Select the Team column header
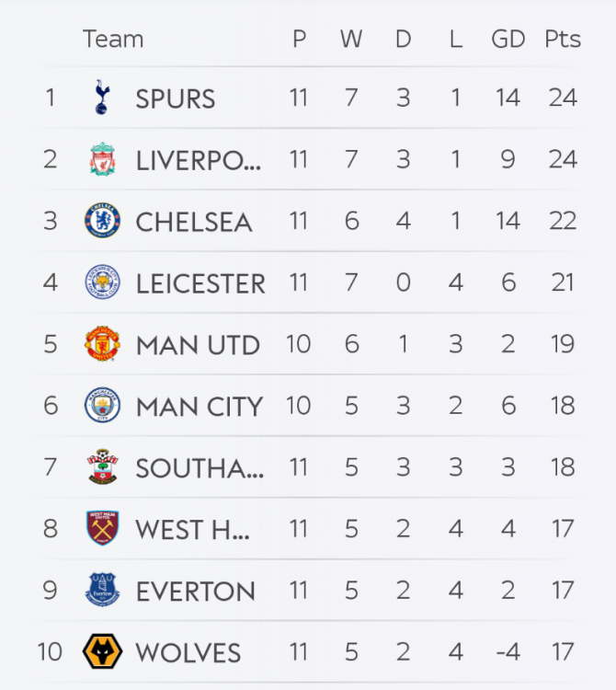 click(113, 40)
